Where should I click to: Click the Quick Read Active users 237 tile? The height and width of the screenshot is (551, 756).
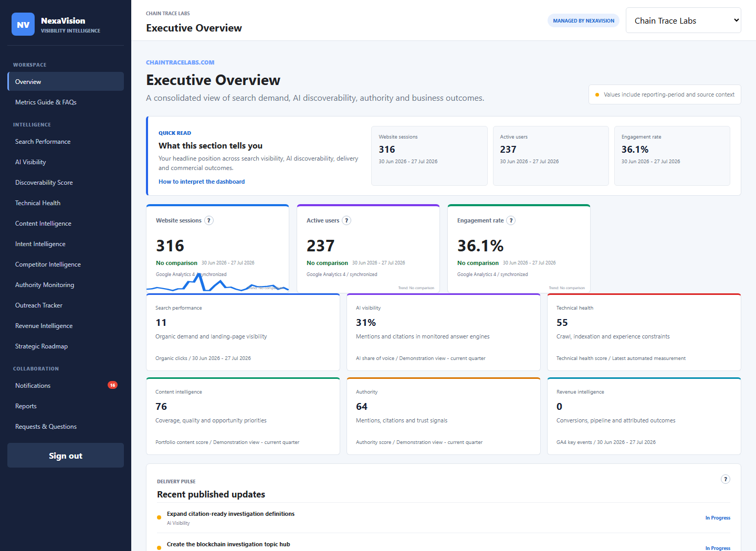click(551, 156)
